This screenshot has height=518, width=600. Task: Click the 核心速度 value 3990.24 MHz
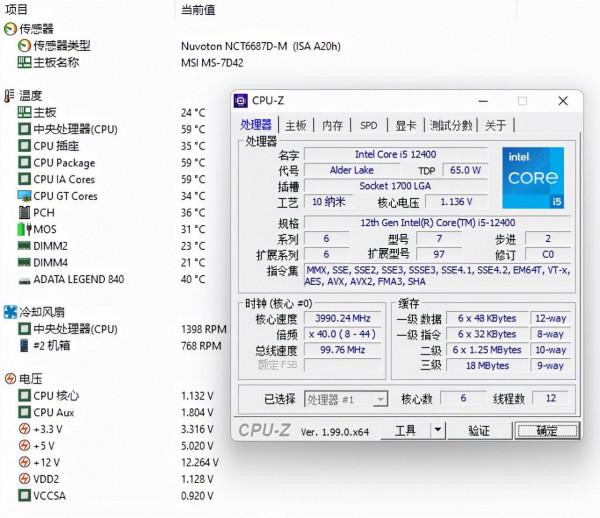point(343,318)
